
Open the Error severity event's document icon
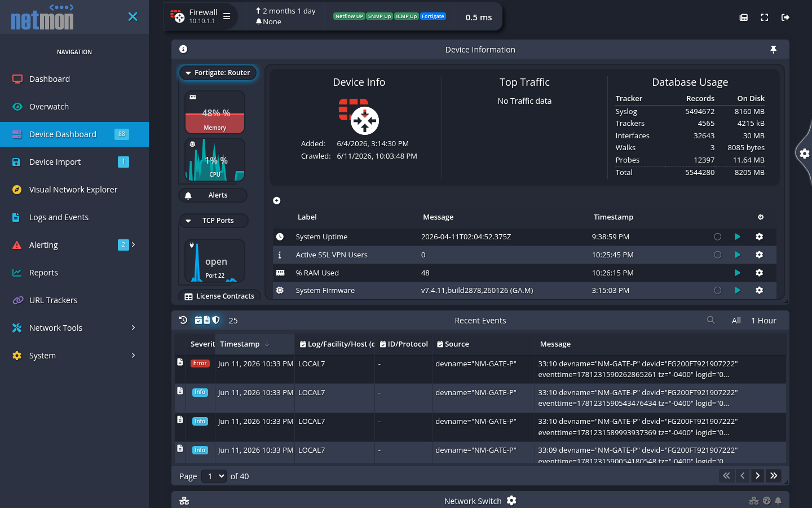[x=180, y=362]
